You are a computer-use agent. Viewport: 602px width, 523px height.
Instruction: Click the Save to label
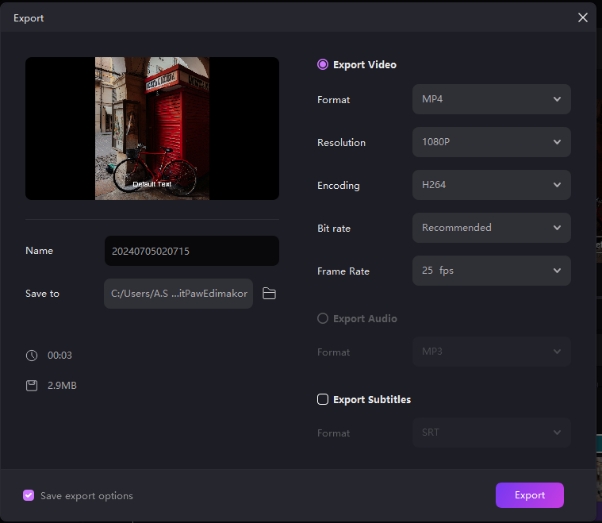pyautogui.click(x=42, y=293)
